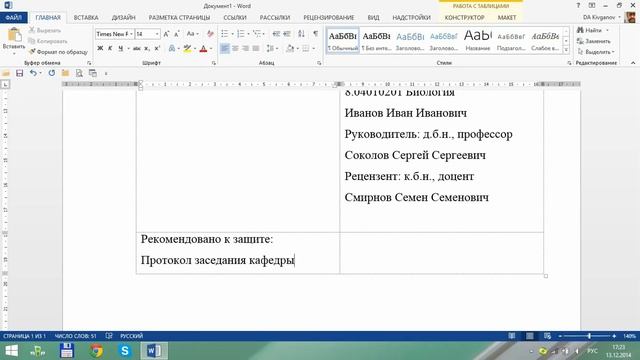The image size is (640, 360).
Task: Align text to the right
Action: click(246, 49)
